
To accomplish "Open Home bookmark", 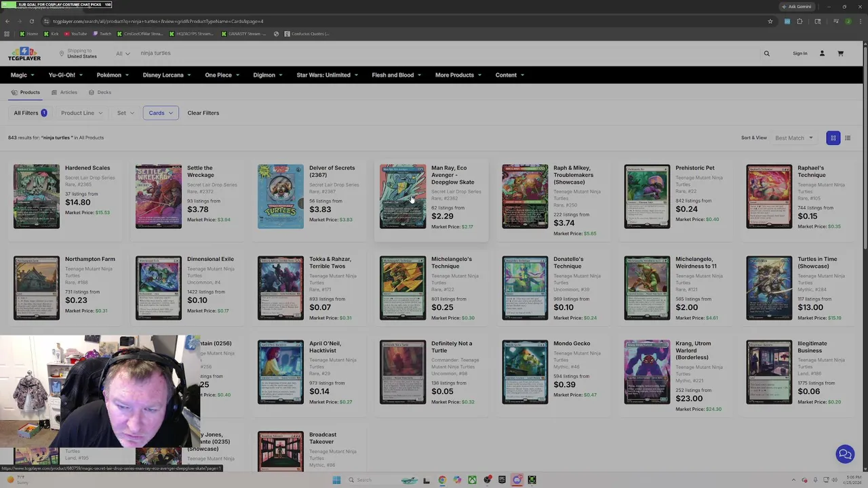I will [x=29, y=34].
